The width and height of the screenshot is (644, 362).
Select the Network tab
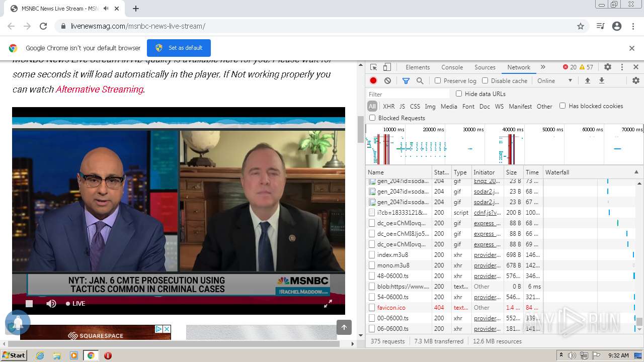click(519, 67)
